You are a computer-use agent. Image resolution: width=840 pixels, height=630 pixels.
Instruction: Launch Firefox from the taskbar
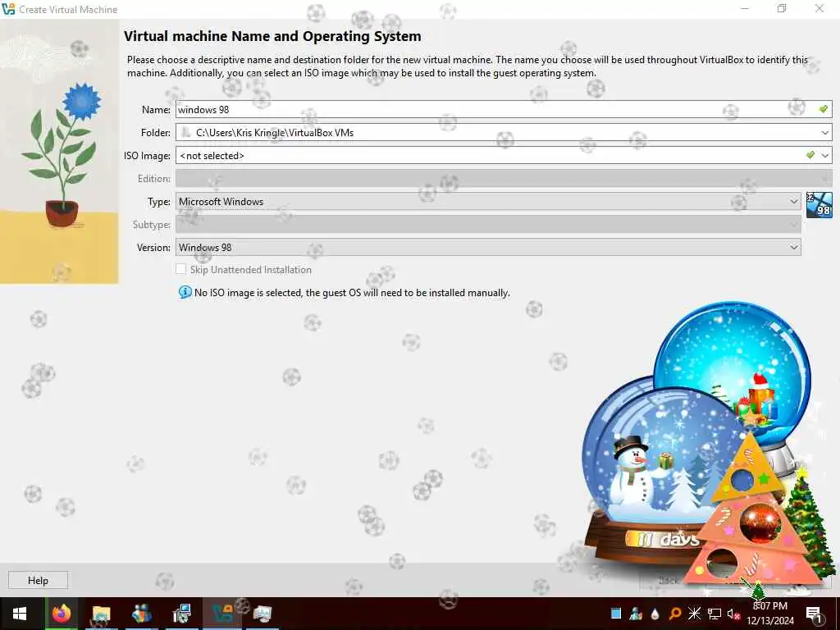point(61,614)
